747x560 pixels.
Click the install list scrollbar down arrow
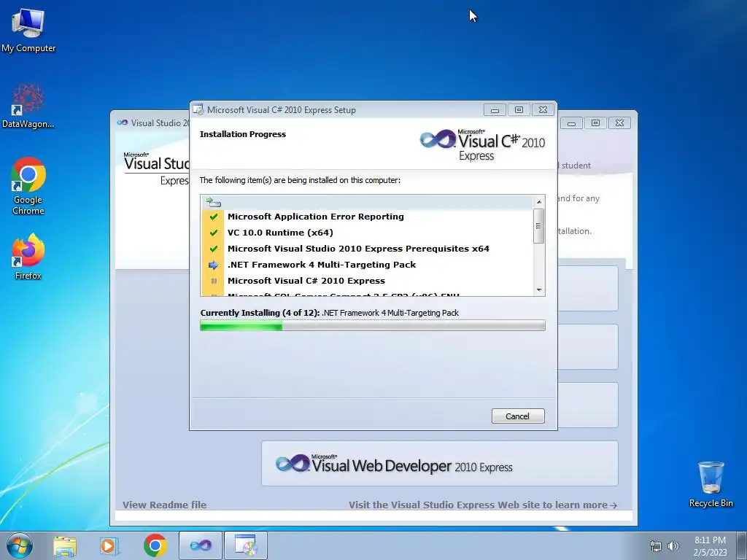click(539, 289)
